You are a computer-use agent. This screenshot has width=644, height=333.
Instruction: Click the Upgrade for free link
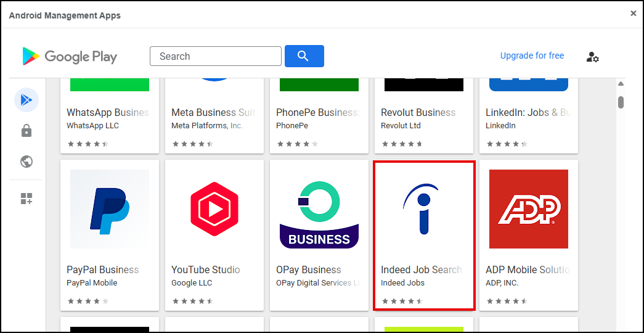coord(532,55)
